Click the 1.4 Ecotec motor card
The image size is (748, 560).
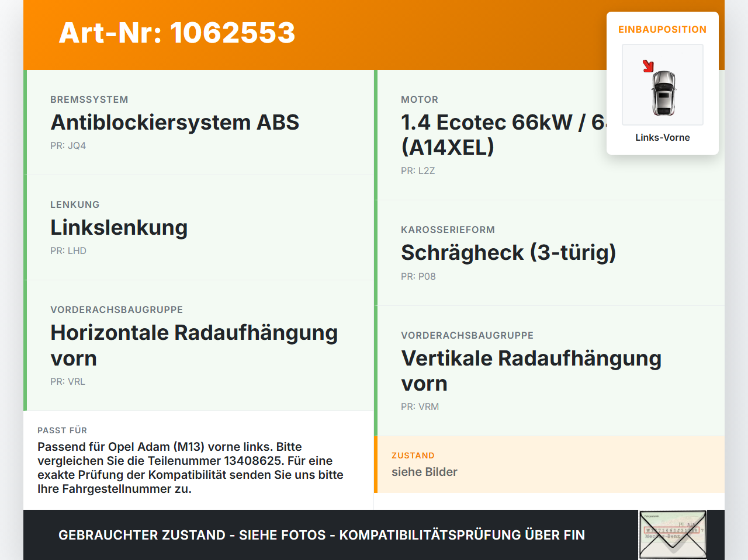pos(549,135)
